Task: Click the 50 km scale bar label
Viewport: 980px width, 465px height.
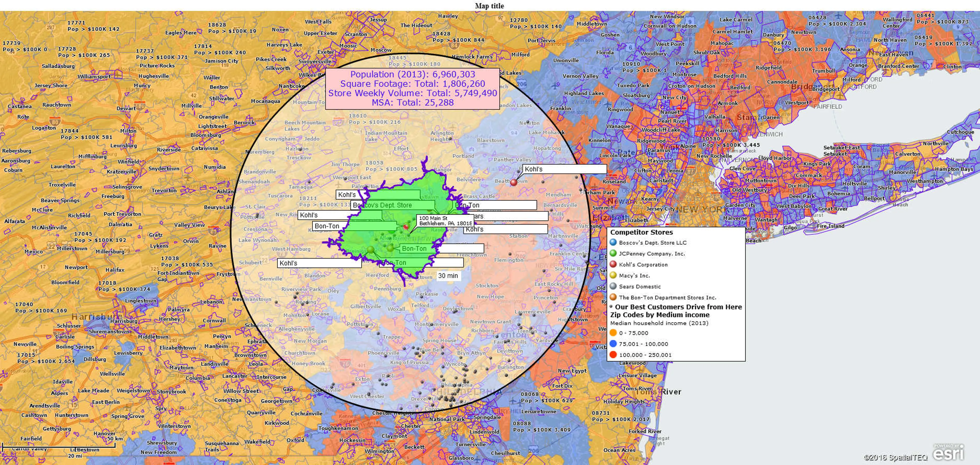Action: coord(115,438)
